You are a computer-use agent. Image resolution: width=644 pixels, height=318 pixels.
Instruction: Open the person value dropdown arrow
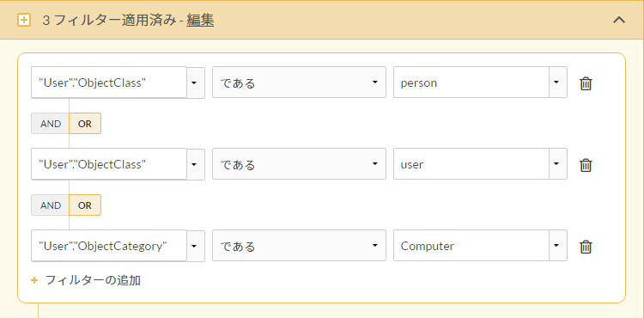(558, 83)
